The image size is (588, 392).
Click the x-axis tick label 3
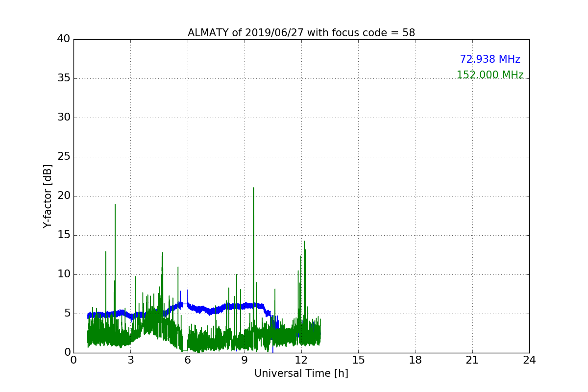[x=130, y=360]
